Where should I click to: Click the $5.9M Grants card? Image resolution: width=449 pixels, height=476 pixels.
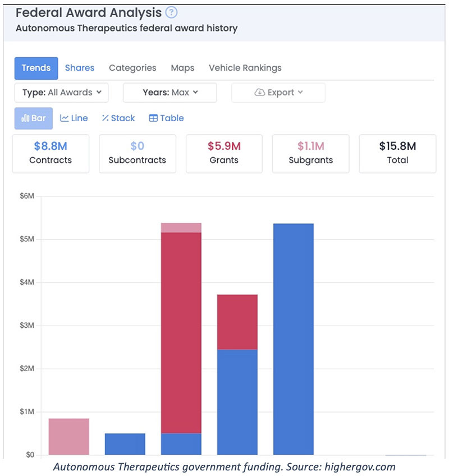[x=224, y=154]
